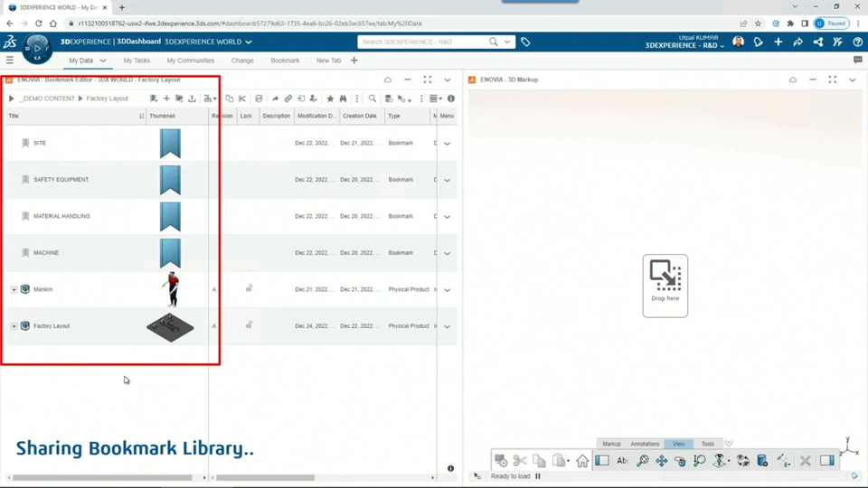Click the database cylinder icon in the 3D Markup toolbar
This screenshot has height=488, width=868.
pyautogui.click(x=762, y=461)
